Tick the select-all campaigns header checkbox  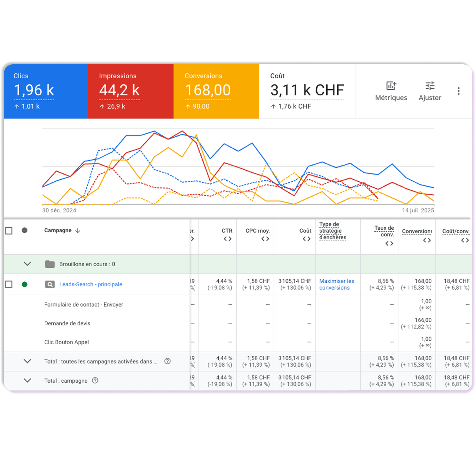click(9, 231)
